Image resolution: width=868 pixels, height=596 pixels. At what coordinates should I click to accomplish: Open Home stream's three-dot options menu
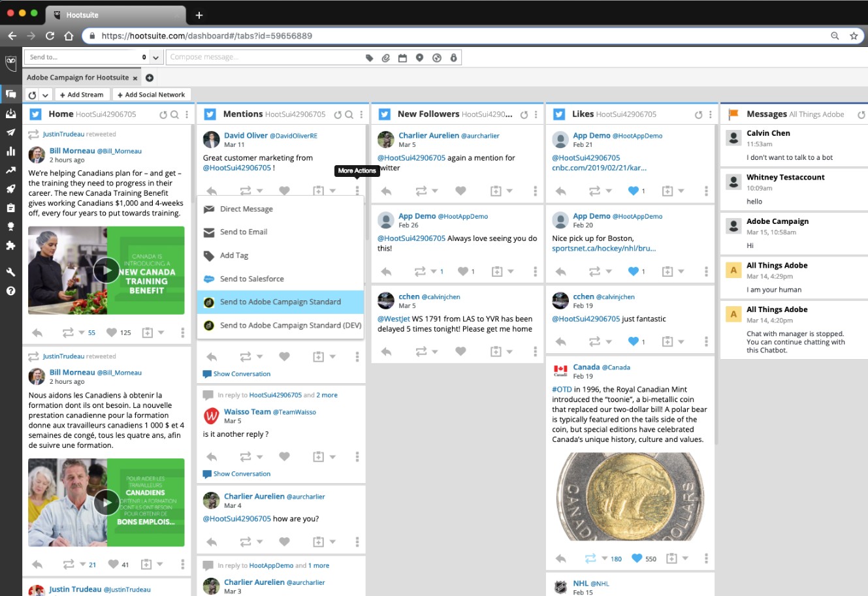187,115
